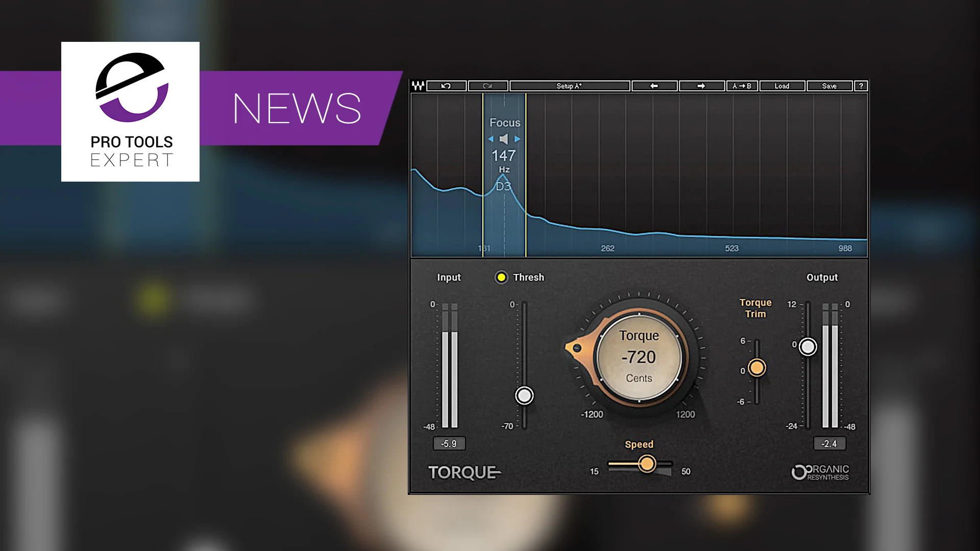Audition the focused frequency via the speaker icon
This screenshot has height=551, width=980.
click(x=503, y=138)
